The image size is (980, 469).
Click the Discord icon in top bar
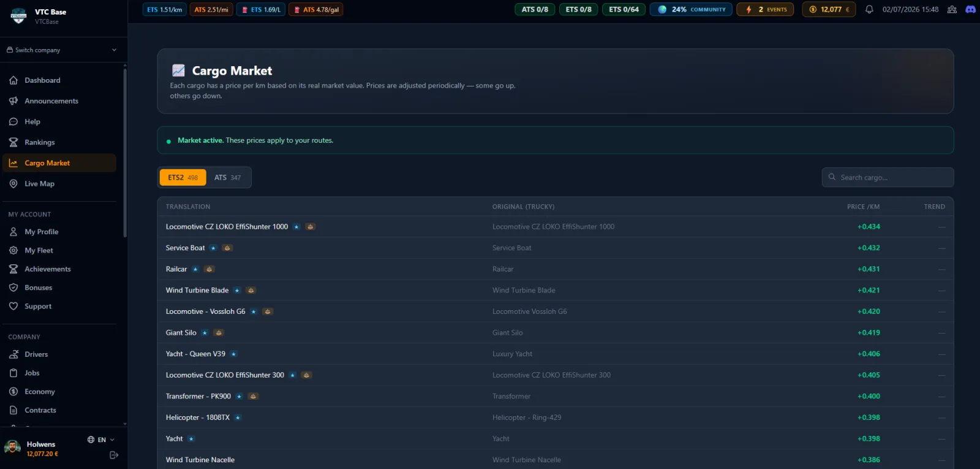[970, 9]
